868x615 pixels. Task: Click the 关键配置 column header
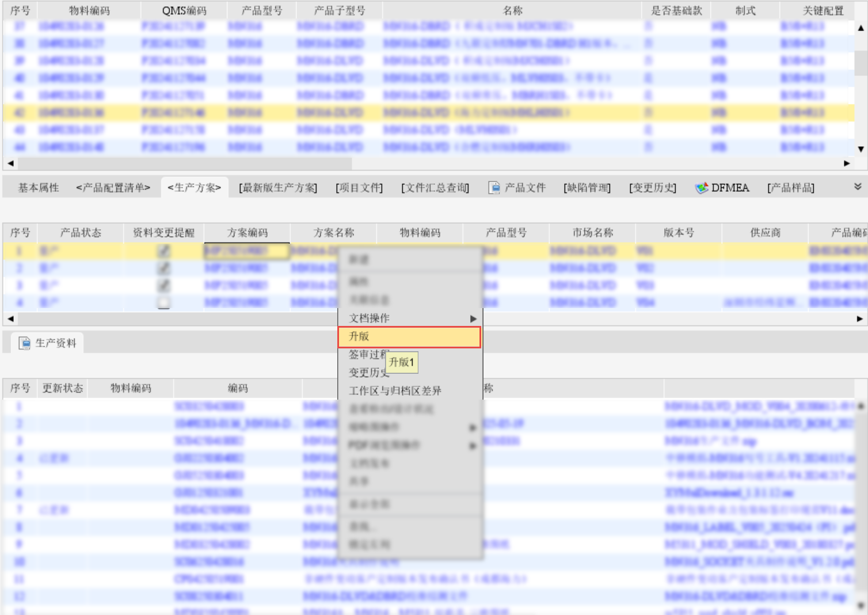click(823, 11)
